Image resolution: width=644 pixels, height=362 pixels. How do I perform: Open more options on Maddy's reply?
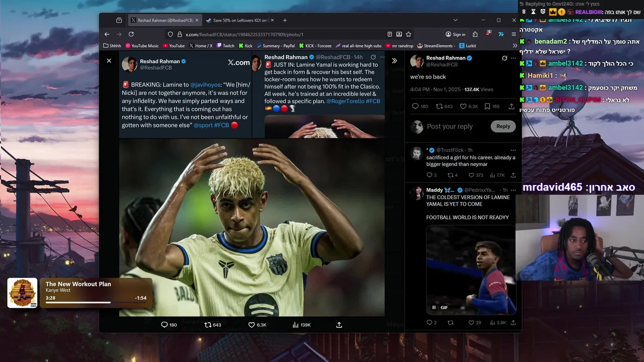coord(513,190)
